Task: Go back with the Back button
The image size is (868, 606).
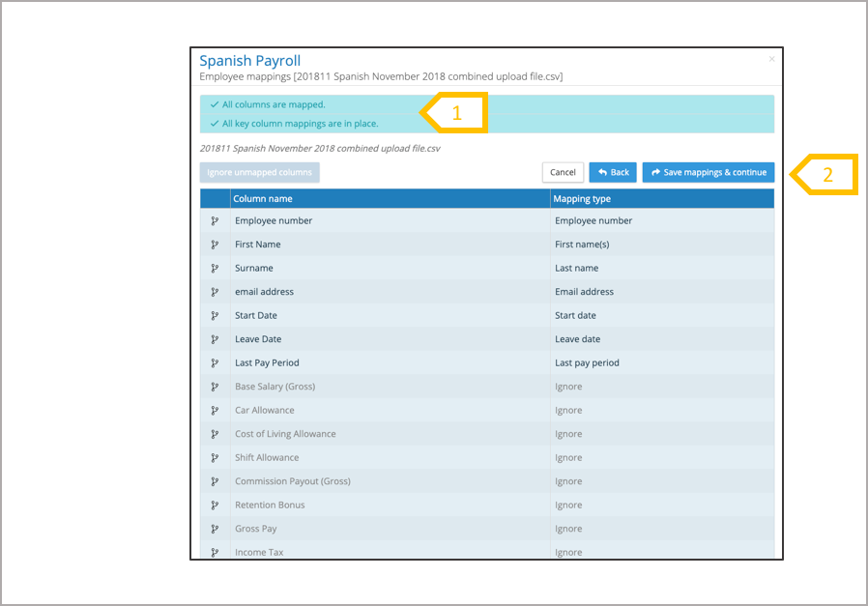Action: pyautogui.click(x=613, y=172)
